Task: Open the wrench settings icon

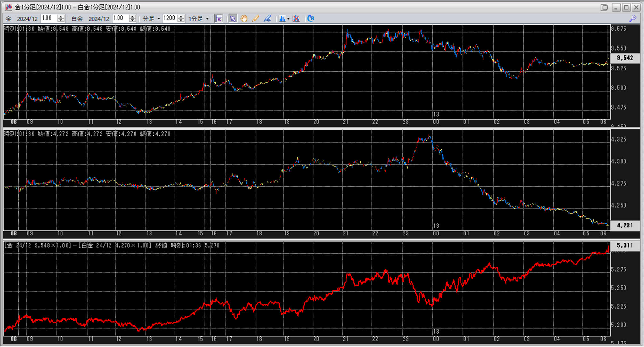Action: click(x=632, y=19)
